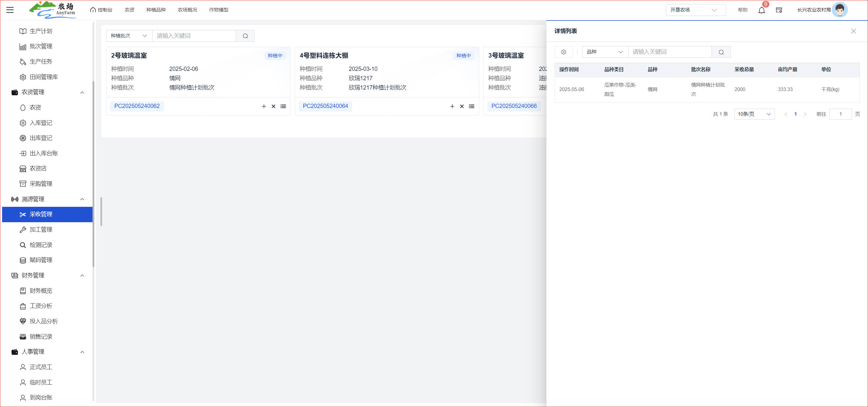The image size is (868, 407).
Task: Select 加工管理 in the sidebar
Action: click(x=41, y=229)
